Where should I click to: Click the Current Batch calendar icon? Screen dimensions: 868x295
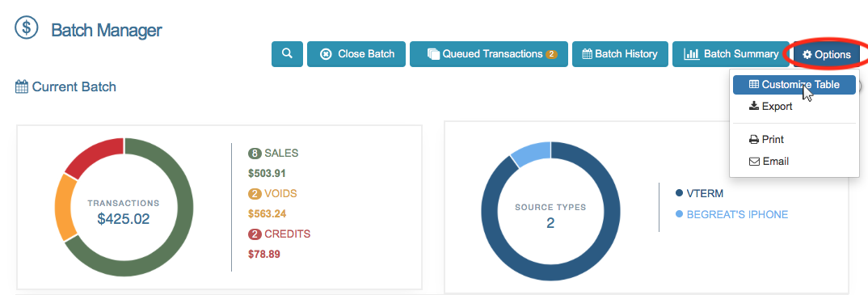coord(22,87)
